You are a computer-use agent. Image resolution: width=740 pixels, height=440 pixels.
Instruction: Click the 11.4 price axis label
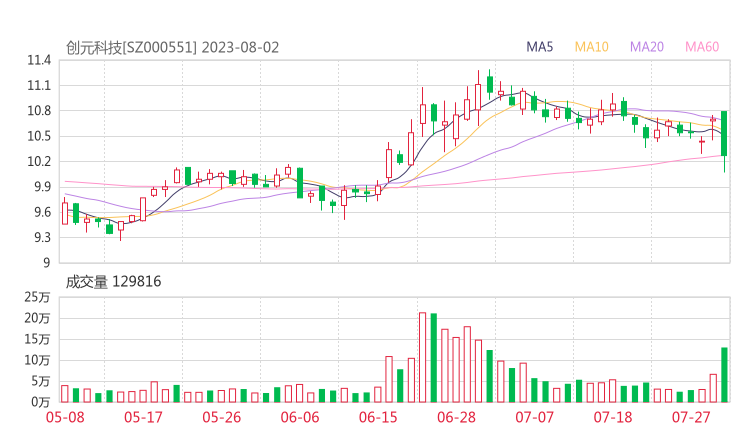tap(39, 60)
